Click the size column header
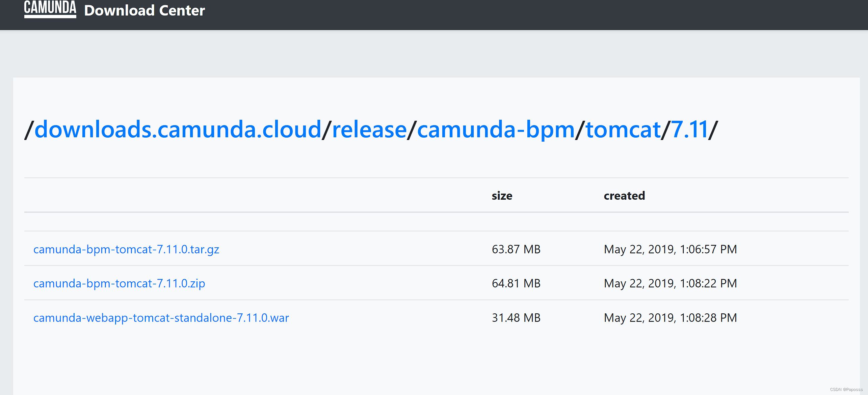The image size is (868, 395). click(502, 196)
